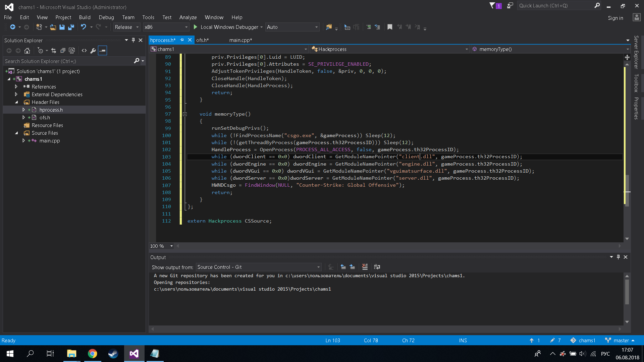Collapse the Header Files folder

tap(16, 102)
